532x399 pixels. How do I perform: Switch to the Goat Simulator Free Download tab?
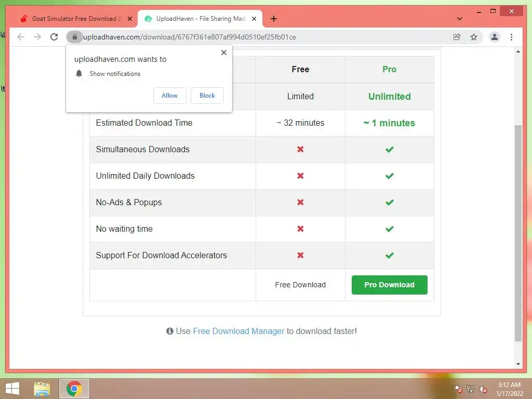tap(75, 19)
